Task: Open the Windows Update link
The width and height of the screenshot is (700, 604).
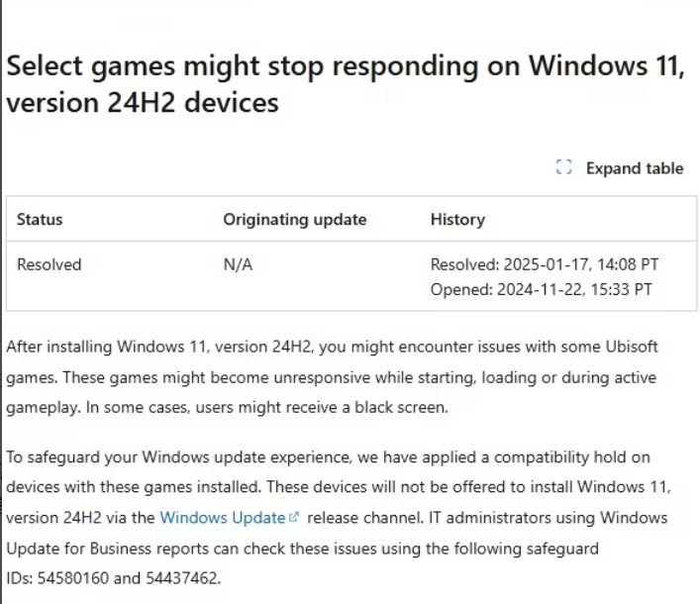Action: [223, 518]
